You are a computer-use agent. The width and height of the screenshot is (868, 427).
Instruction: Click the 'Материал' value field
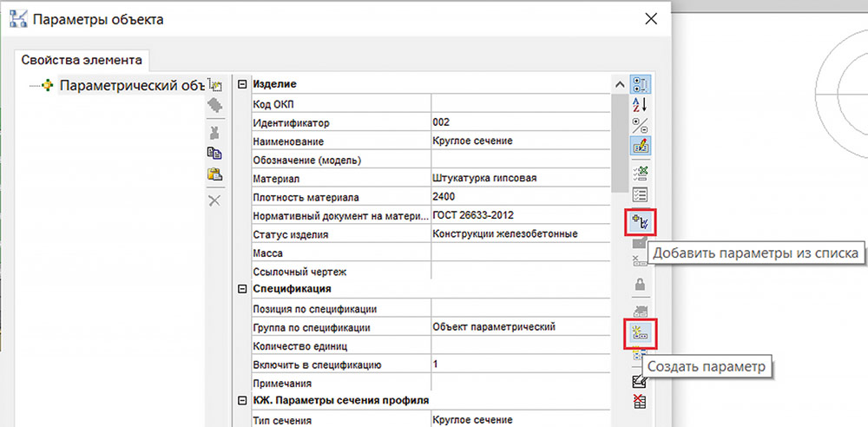click(x=519, y=178)
